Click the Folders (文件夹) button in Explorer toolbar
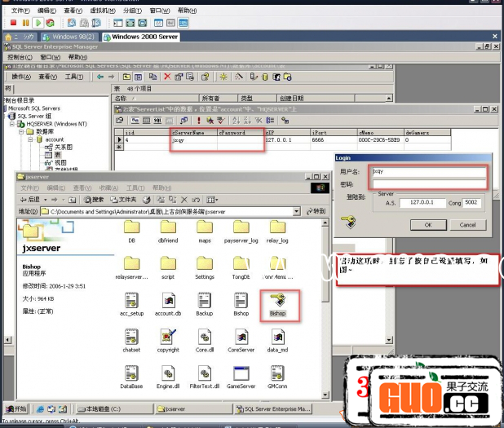 click(123, 200)
